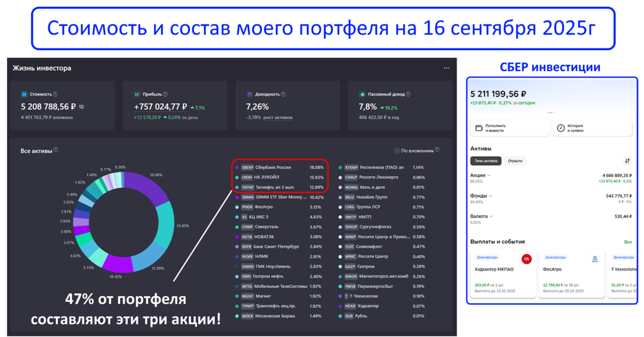The width and height of the screenshot is (644, 337).
Task: Click the help icon beside Пассивный доход
Action: [408, 94]
